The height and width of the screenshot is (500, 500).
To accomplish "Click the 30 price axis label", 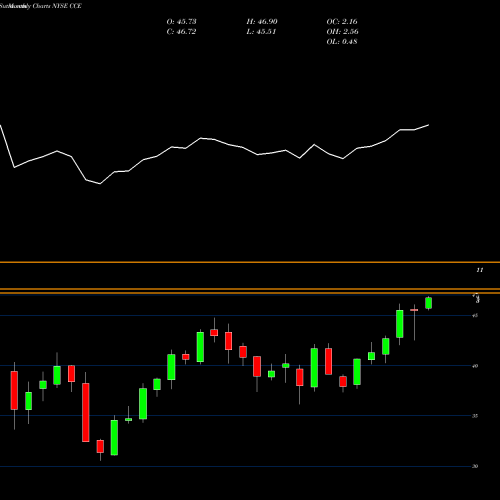I will [x=475, y=466].
